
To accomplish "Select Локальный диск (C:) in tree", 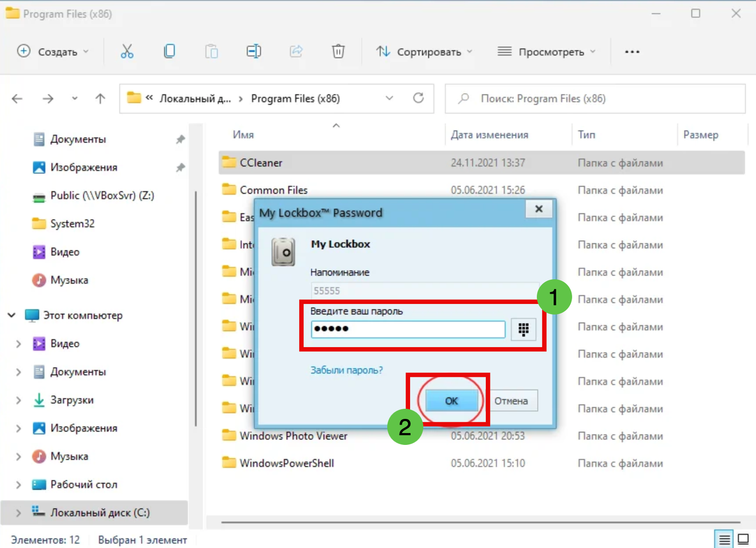I will [x=94, y=513].
